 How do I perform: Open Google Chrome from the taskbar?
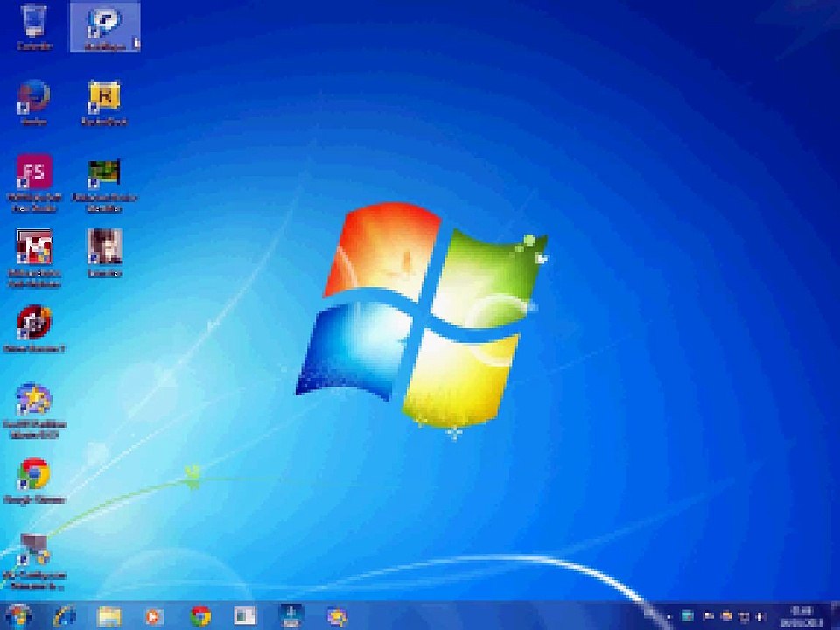pos(201,617)
